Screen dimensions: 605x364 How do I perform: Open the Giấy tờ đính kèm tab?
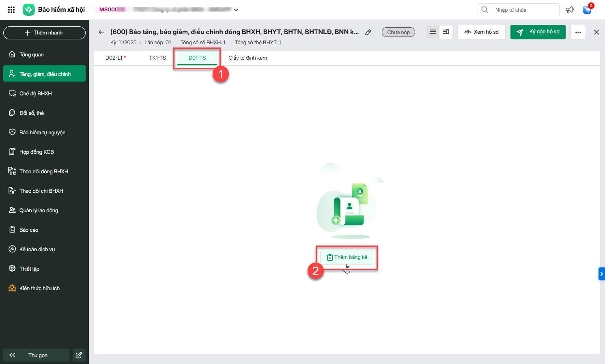(248, 58)
